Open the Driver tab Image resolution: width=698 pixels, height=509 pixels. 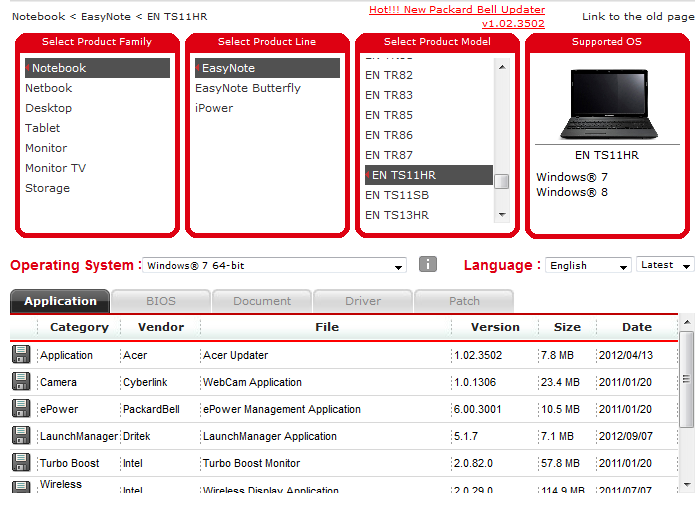click(x=363, y=301)
